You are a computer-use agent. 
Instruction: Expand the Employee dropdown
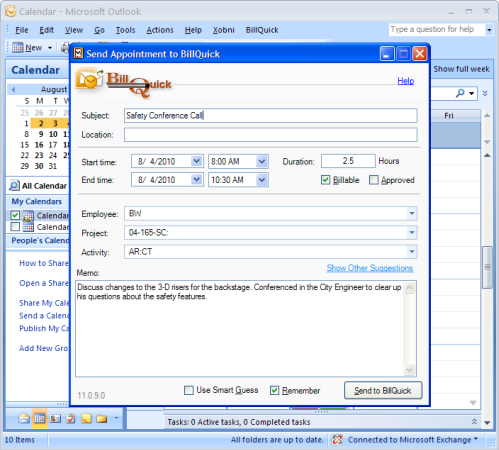click(x=412, y=213)
